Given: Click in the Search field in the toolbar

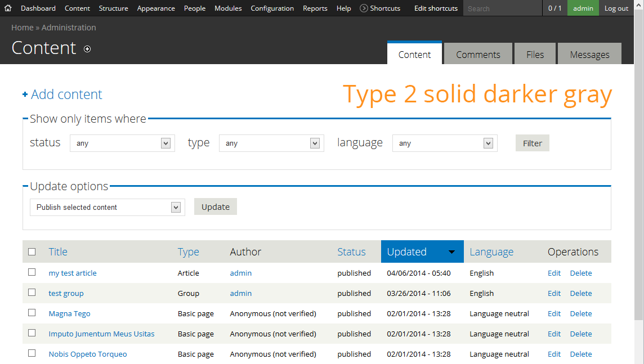Looking at the screenshot, I should pyautogui.click(x=503, y=8).
